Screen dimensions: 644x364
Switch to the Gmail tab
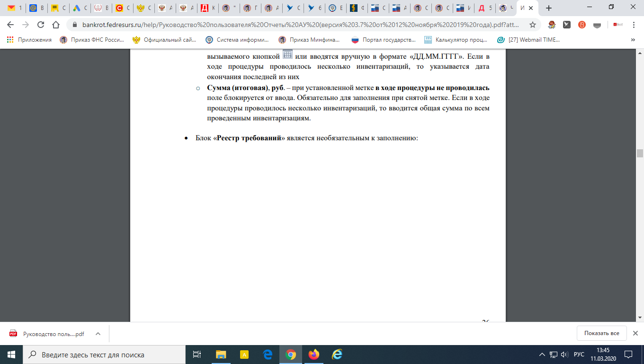[x=14, y=8]
